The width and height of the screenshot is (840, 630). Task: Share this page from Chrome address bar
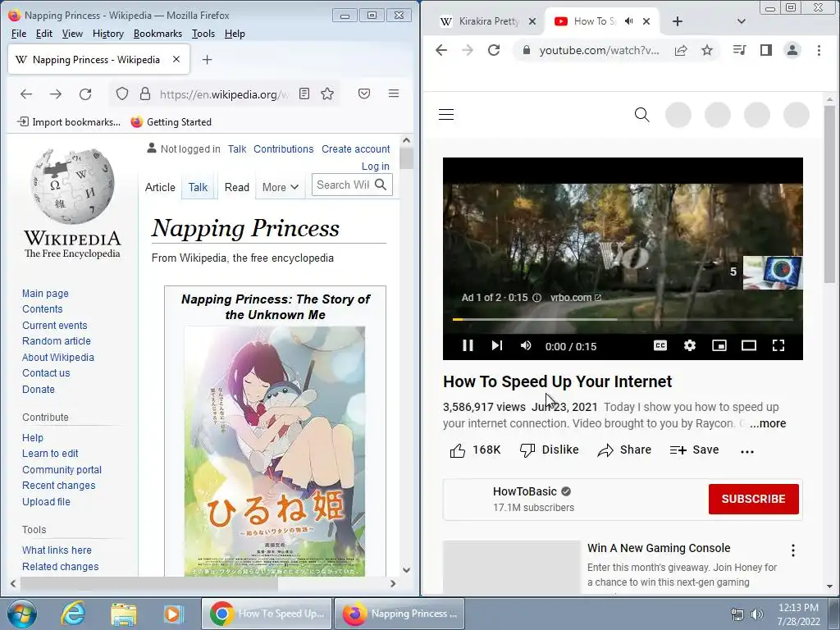point(681,50)
